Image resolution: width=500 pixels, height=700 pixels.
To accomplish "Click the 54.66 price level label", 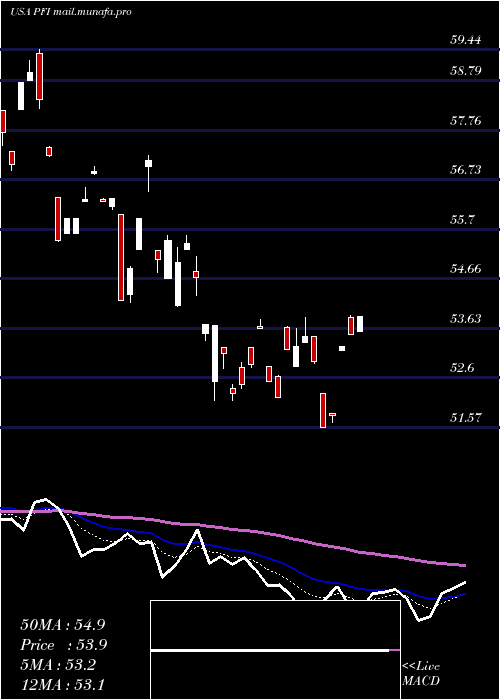I will point(466,268).
